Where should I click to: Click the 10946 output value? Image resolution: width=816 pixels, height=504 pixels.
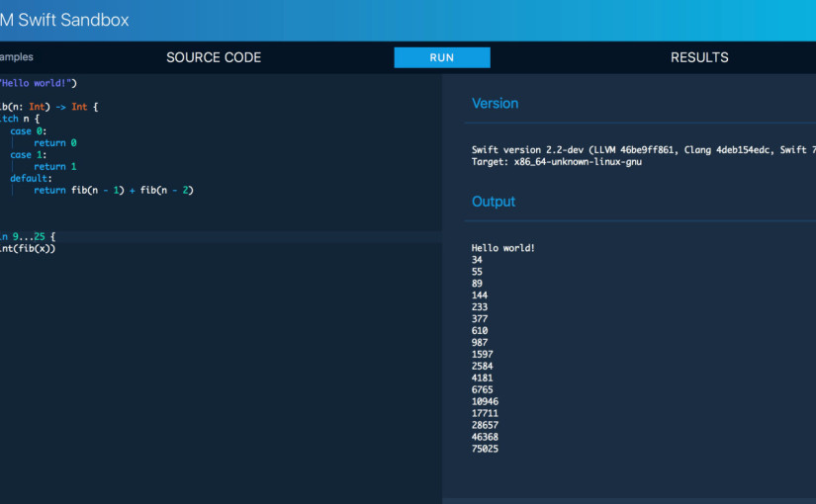pos(486,401)
